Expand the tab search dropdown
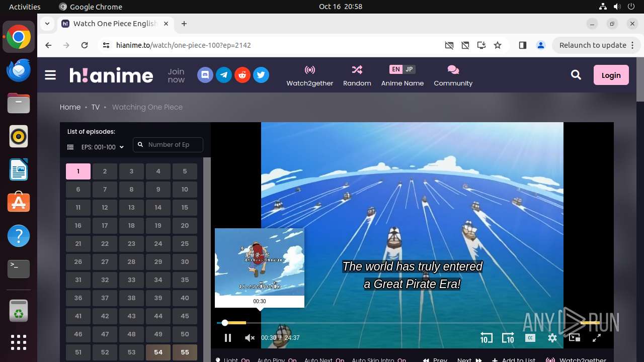The image size is (644, 362). (x=47, y=24)
